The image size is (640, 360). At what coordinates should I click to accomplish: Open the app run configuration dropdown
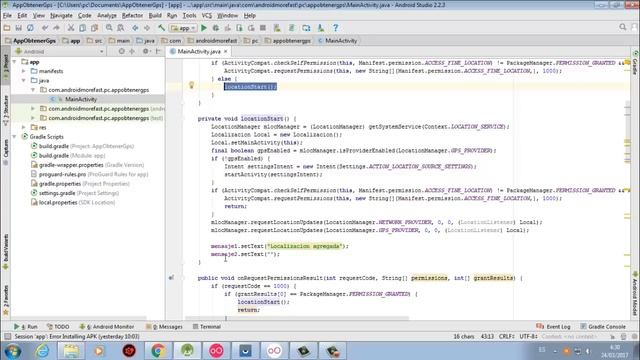click(183, 28)
